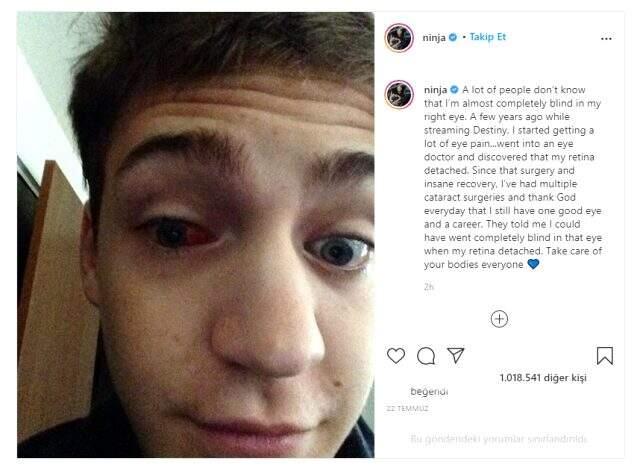Save the post with the bookmark icon
The image size is (640, 473).
click(604, 355)
